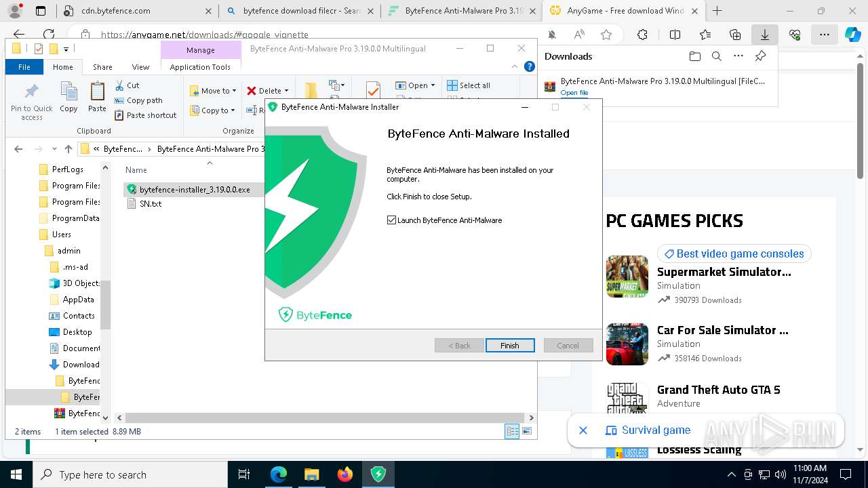This screenshot has height=488, width=868.
Task: Open the Delete dropdown in ribbon
Action: click(268, 91)
